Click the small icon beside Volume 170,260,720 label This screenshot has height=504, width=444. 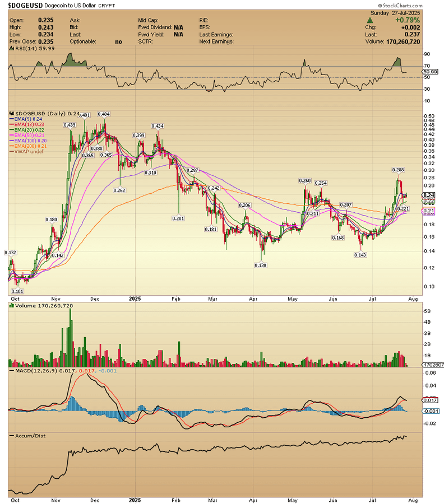12,306
